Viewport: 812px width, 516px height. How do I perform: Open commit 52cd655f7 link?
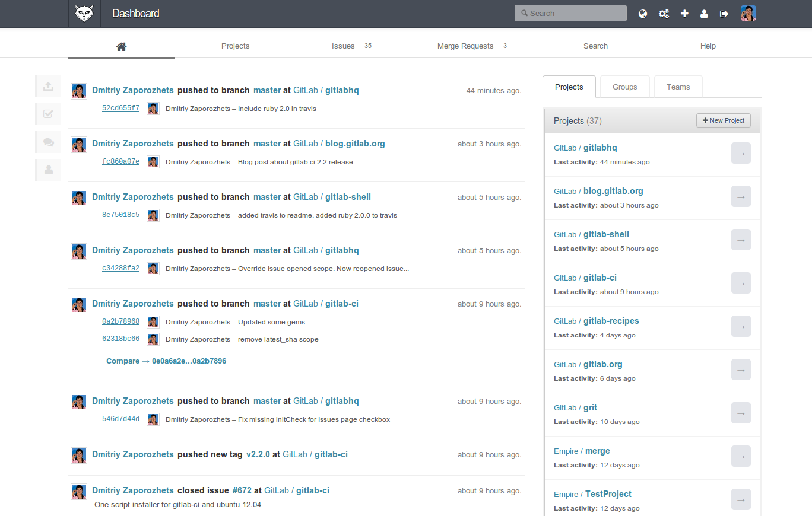[x=120, y=108]
